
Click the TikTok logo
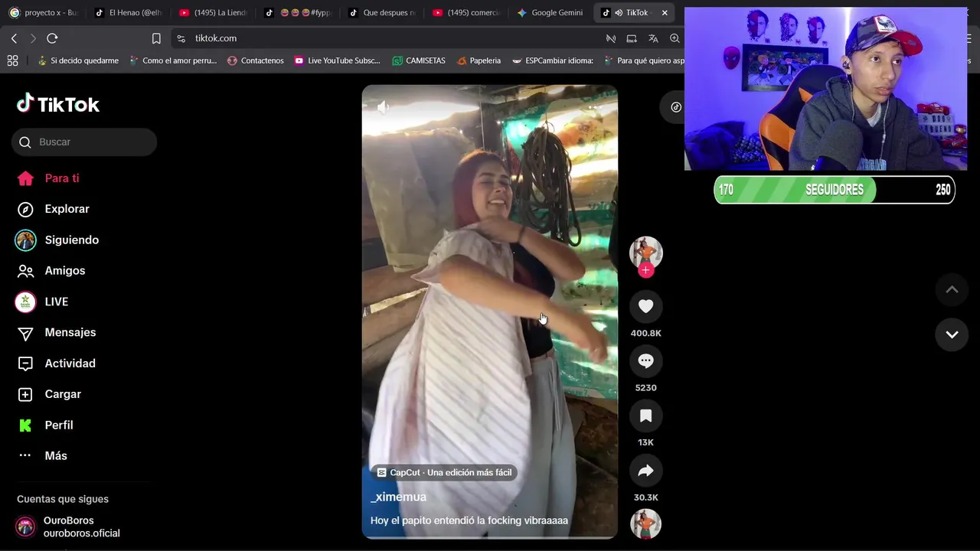click(x=58, y=104)
